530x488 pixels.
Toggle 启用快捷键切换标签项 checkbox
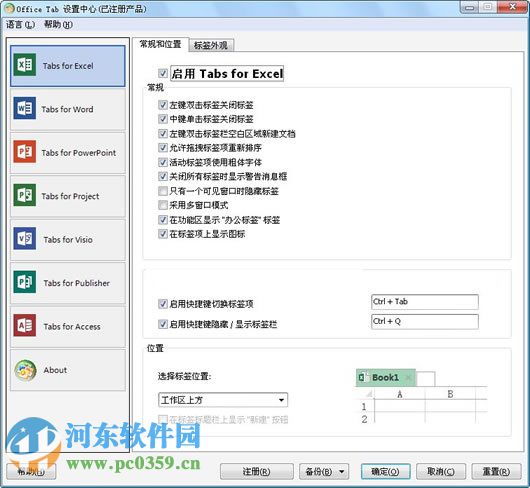[x=163, y=304]
